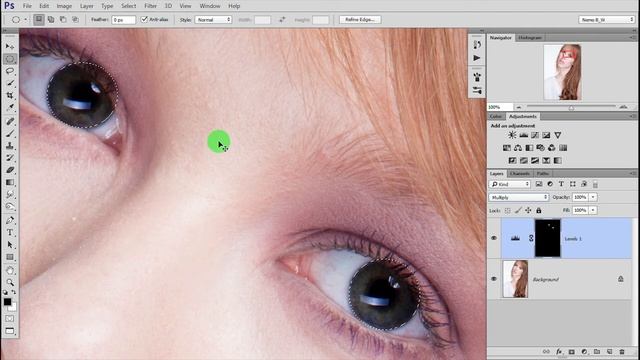Add a Channel Mixer adjustment

point(552,148)
